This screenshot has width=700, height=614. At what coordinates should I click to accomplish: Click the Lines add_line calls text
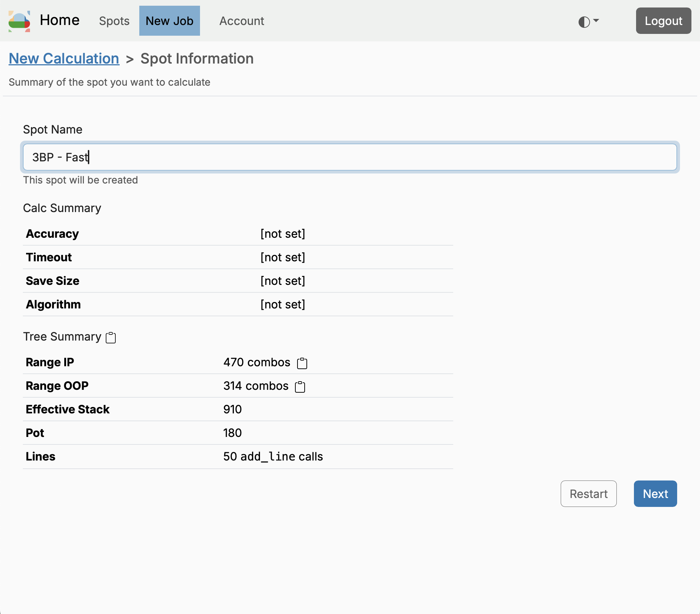(x=273, y=457)
